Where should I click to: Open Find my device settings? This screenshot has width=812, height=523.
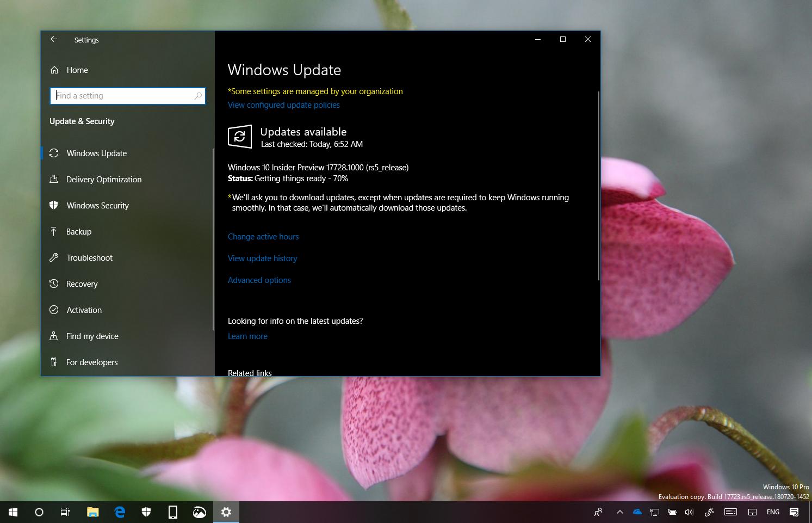pyautogui.click(x=92, y=336)
